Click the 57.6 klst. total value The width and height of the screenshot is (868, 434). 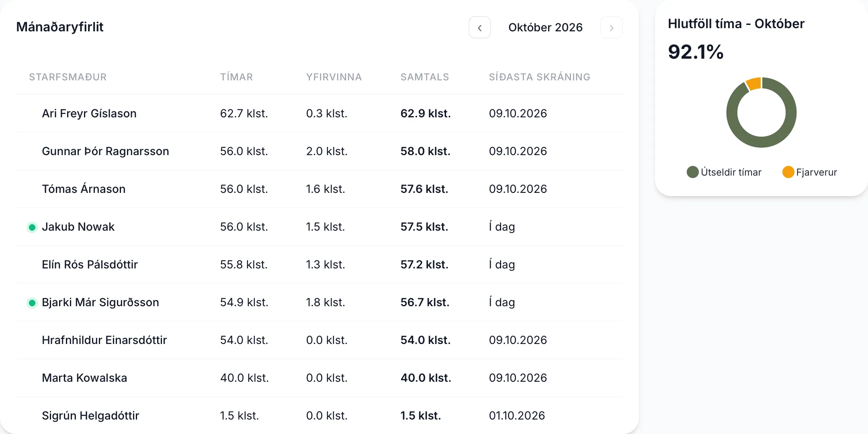(x=424, y=189)
